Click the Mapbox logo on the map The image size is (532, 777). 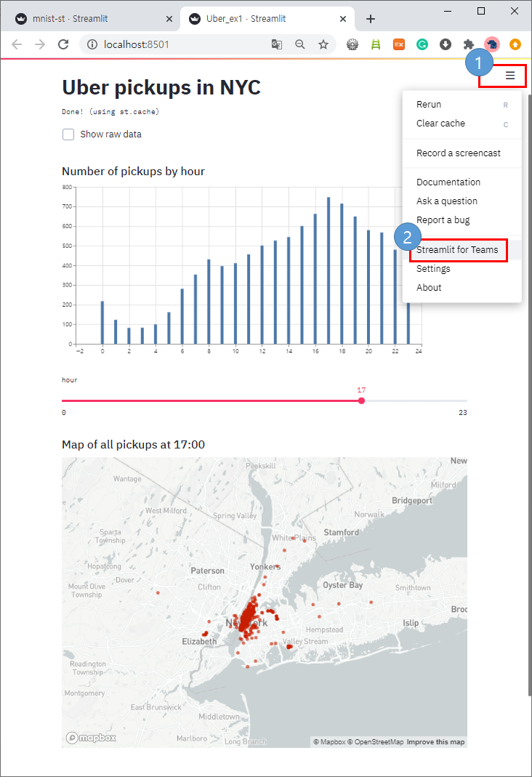91,738
